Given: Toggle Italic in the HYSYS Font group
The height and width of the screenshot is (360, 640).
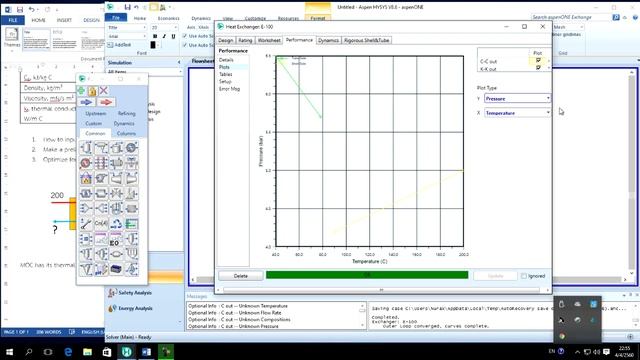Looking at the screenshot, I should point(164,36).
